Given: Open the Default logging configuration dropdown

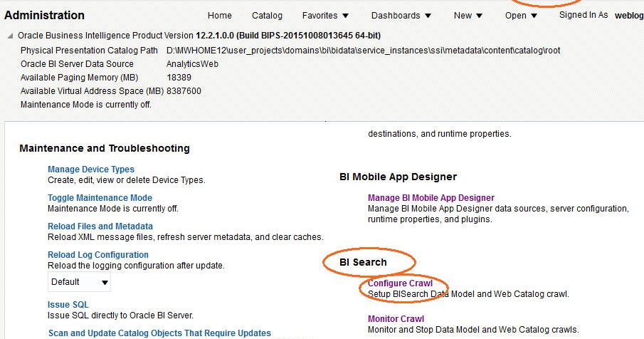Looking at the screenshot, I should tap(80, 282).
